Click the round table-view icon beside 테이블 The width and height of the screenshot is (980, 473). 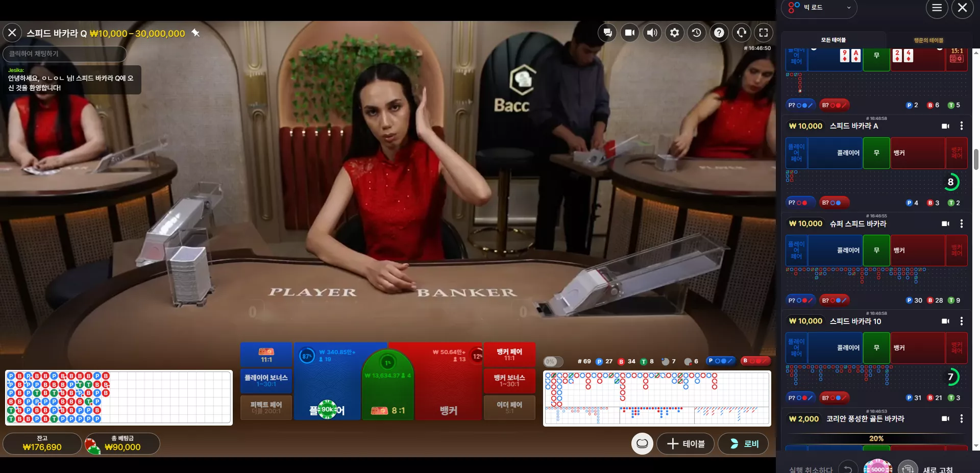pos(642,443)
